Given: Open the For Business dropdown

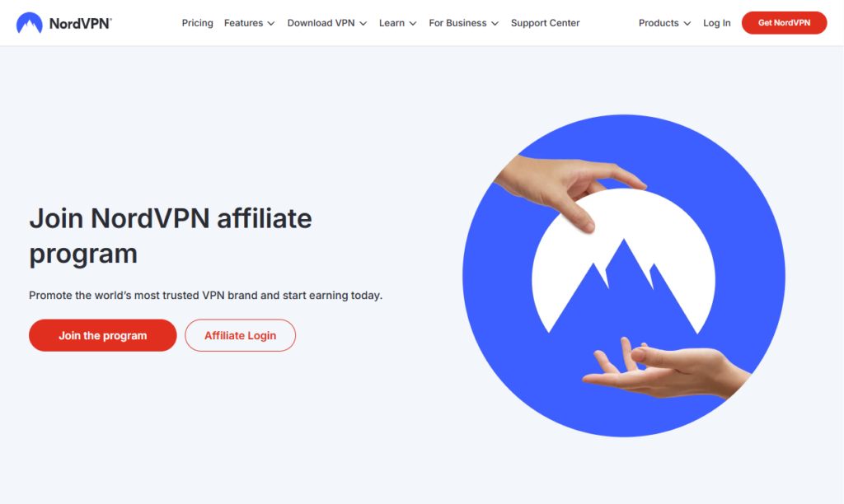Looking at the screenshot, I should click(x=463, y=23).
